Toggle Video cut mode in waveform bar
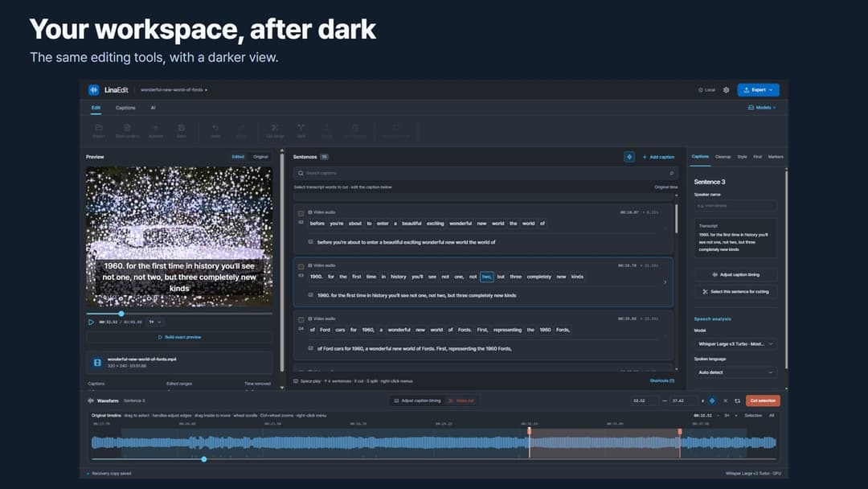This screenshot has width=868, height=489. [461, 401]
